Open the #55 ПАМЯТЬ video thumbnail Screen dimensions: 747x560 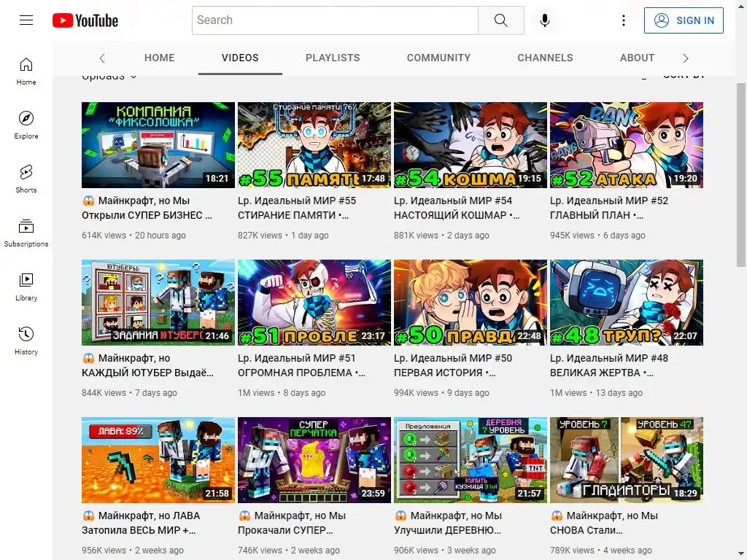tap(314, 145)
